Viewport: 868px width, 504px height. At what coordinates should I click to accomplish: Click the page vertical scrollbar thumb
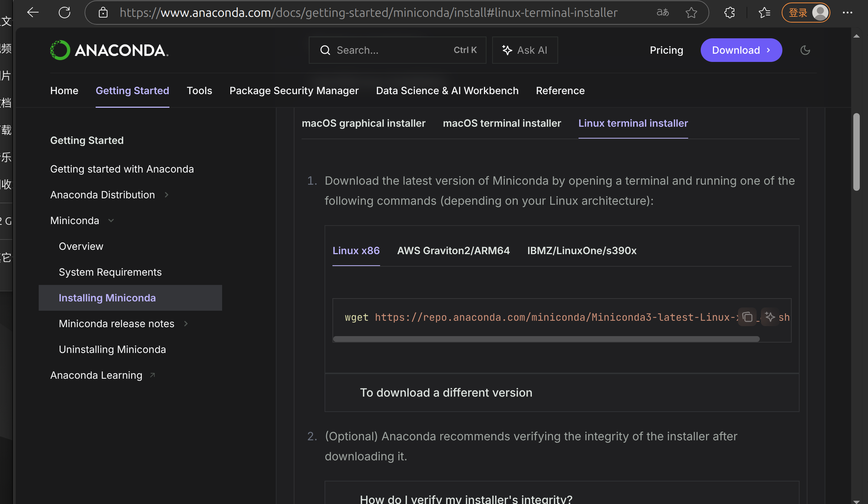[857, 152]
